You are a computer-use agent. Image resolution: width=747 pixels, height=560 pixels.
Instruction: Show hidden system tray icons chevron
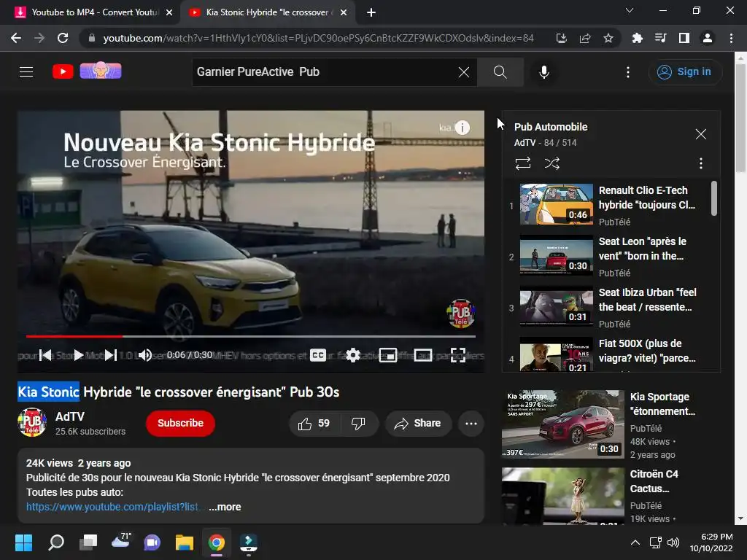point(635,542)
